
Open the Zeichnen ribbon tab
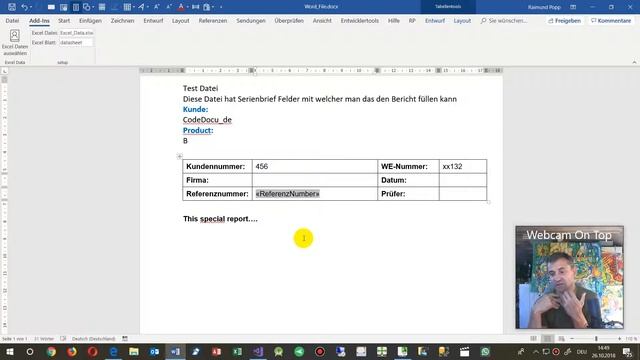(x=122, y=20)
